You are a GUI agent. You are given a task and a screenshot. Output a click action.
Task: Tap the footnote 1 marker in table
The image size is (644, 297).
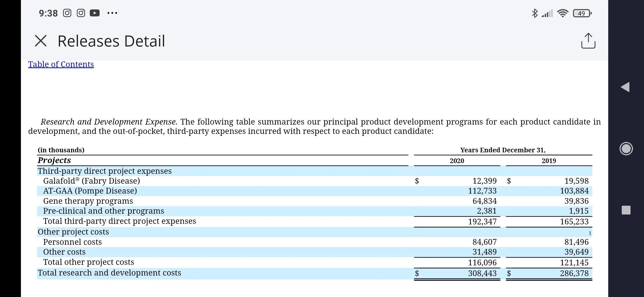[590, 233]
